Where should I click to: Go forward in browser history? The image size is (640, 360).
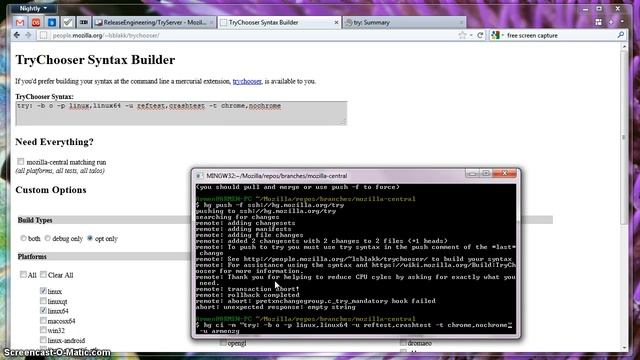tap(28, 36)
